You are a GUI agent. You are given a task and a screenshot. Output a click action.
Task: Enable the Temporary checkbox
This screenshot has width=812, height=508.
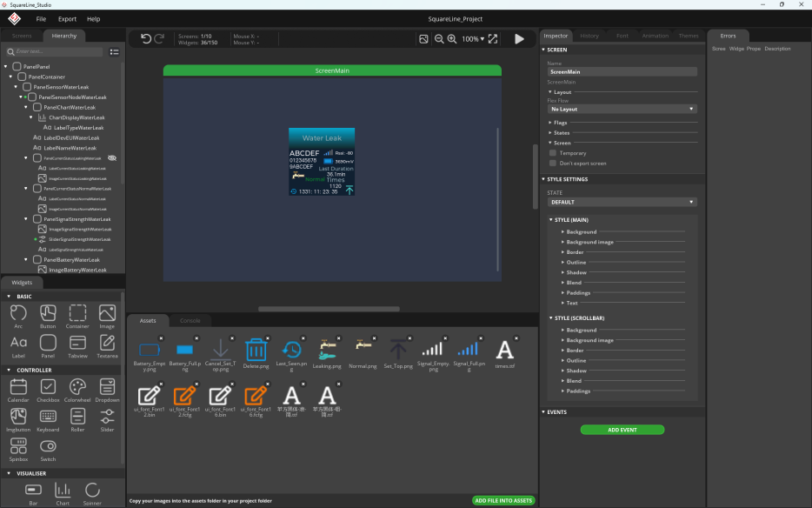tap(553, 153)
